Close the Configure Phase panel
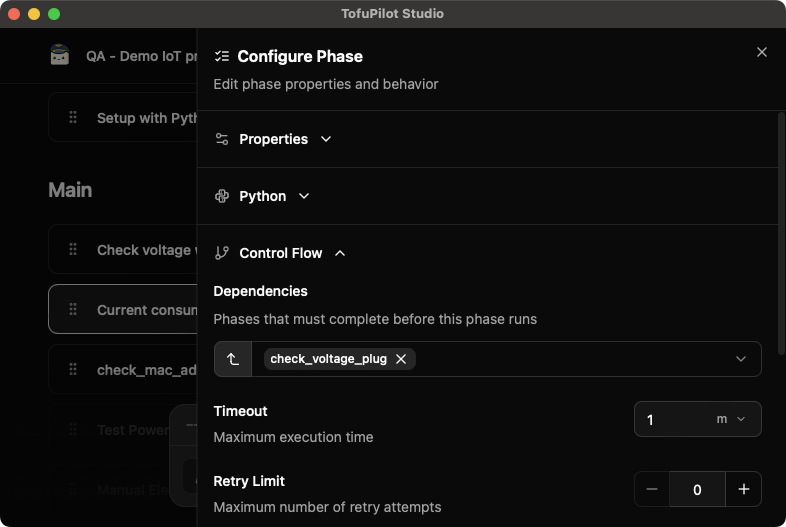The image size is (786, 527). (x=761, y=52)
